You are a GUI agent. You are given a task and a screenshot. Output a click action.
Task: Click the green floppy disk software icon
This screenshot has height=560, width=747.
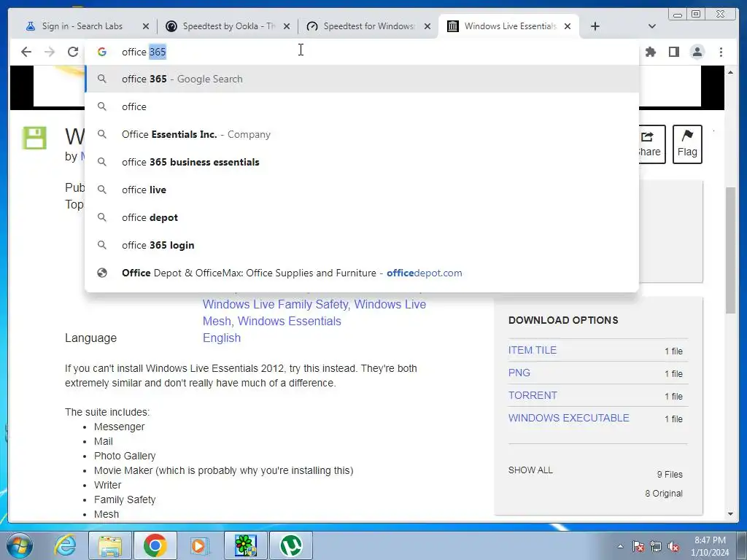[x=34, y=138]
